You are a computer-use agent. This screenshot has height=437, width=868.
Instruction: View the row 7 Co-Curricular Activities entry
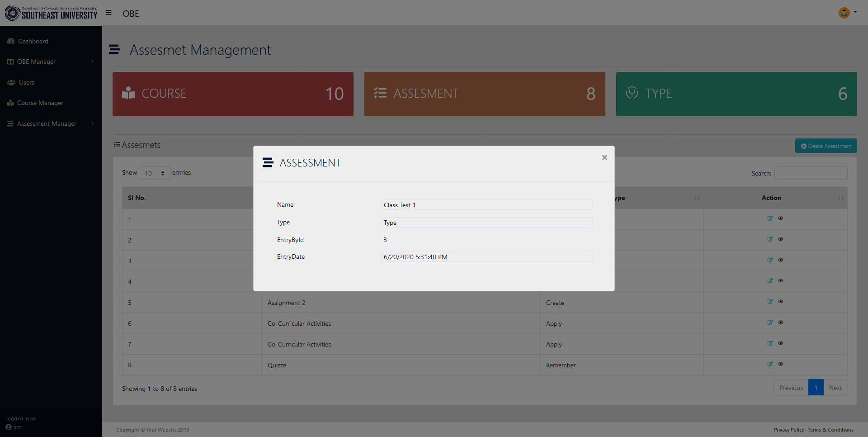[x=781, y=343]
